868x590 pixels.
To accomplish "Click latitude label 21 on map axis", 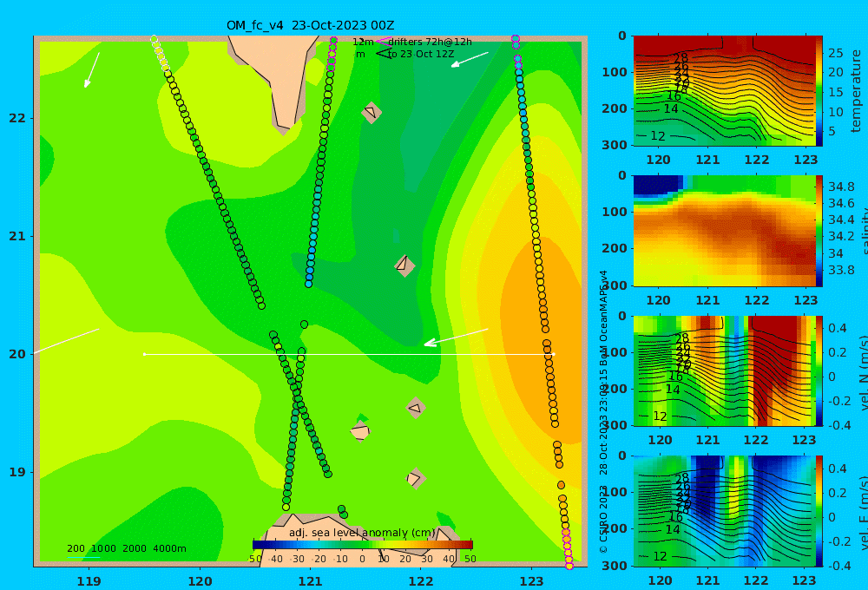I will coord(17,236).
